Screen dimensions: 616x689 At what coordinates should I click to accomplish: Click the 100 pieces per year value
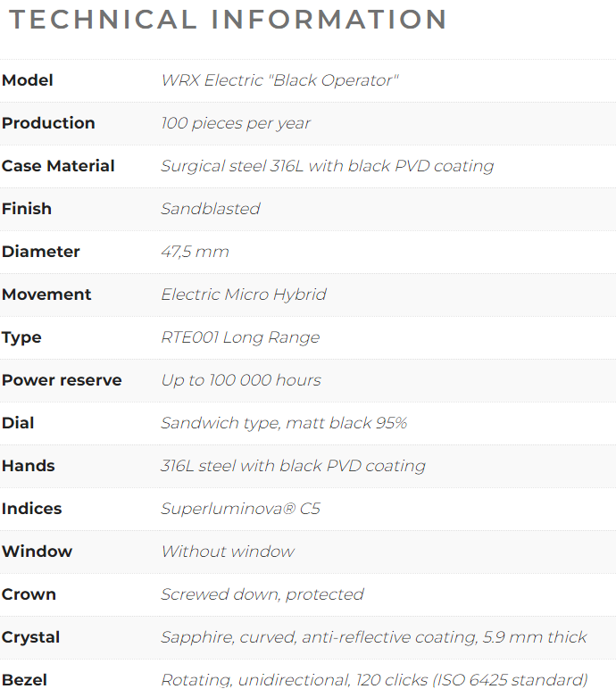(x=236, y=123)
